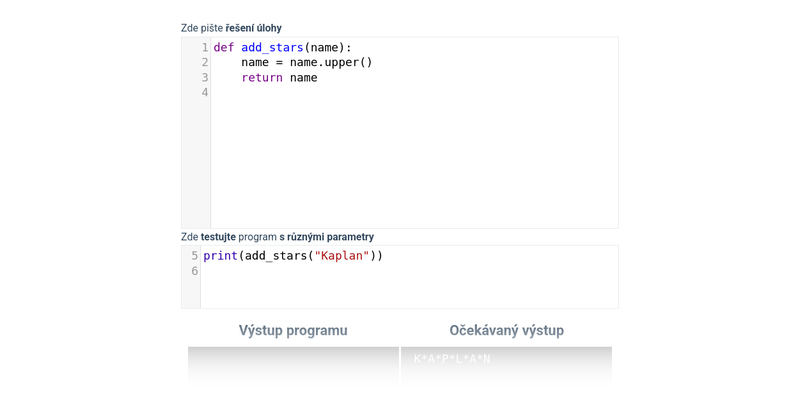This screenshot has height=400, width=800.
Task: Click the expected output text K*A*P*L*A*N
Action: (x=452, y=359)
